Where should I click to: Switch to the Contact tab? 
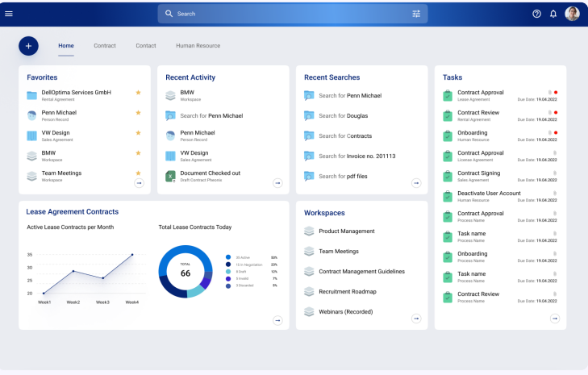pyautogui.click(x=146, y=46)
